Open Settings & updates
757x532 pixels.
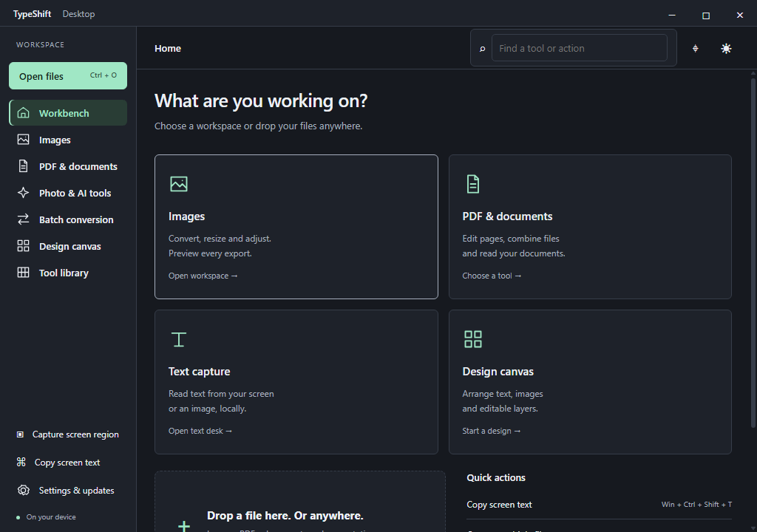(68, 490)
